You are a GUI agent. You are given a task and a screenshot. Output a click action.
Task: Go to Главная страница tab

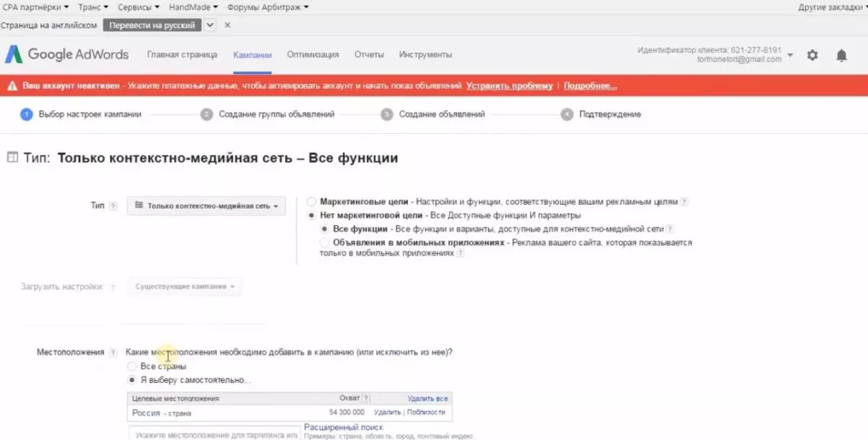[182, 55]
